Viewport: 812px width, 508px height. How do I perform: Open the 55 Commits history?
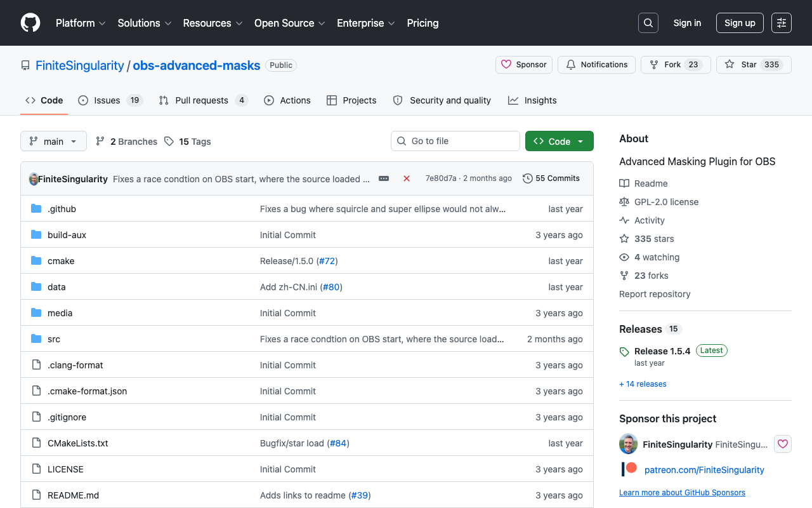point(551,178)
